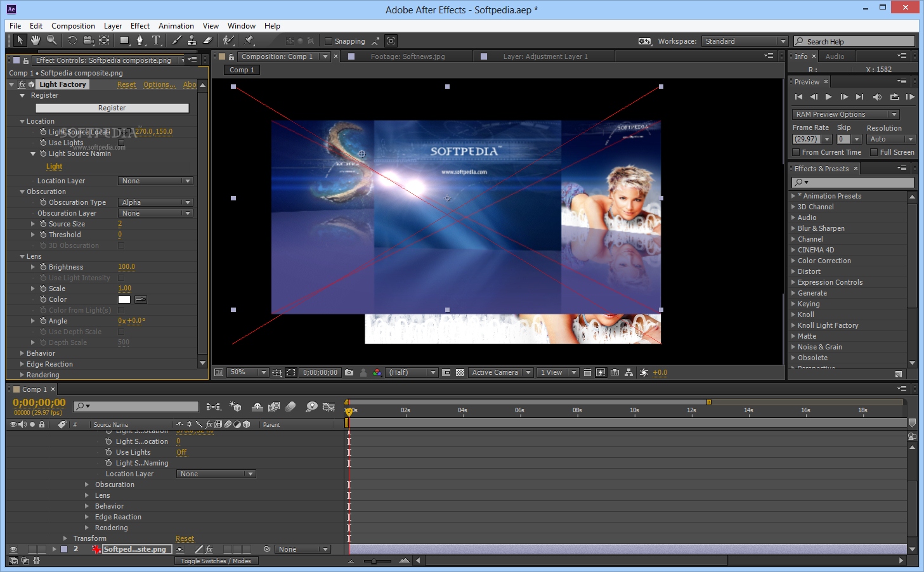Screen dimensions: 924x572
Task: Select the Rotation tool
Action: (72, 41)
